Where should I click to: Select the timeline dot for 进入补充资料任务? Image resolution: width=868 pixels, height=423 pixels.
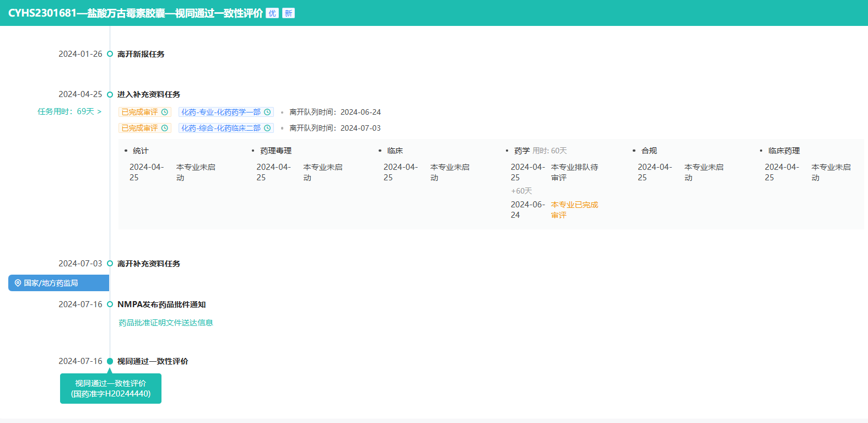(110, 94)
